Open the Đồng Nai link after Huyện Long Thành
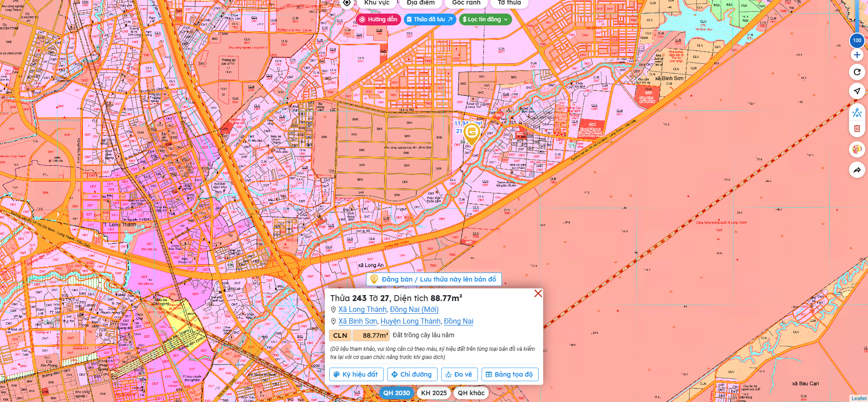Viewport: 868px width, 402px height. pos(458,321)
